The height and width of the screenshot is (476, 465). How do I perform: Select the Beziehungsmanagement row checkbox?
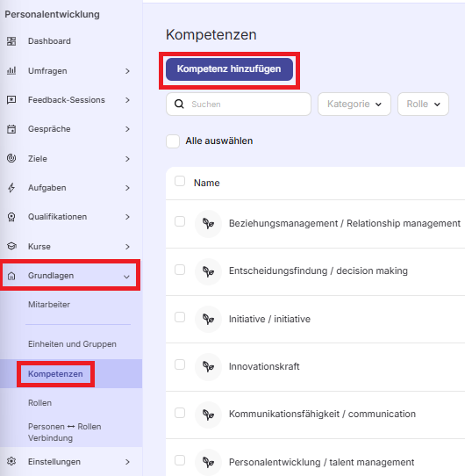point(180,221)
